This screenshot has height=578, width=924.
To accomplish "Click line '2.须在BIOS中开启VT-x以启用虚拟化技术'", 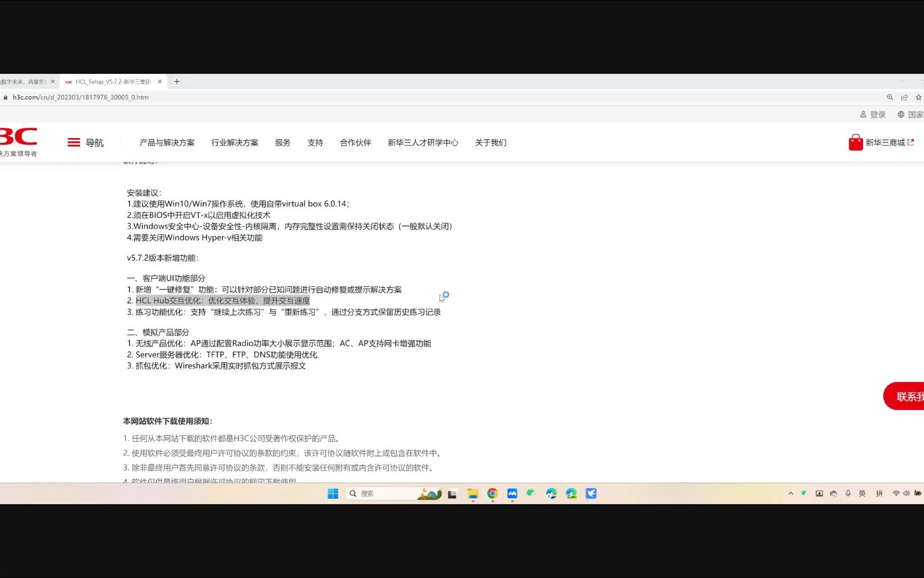I will coord(198,215).
